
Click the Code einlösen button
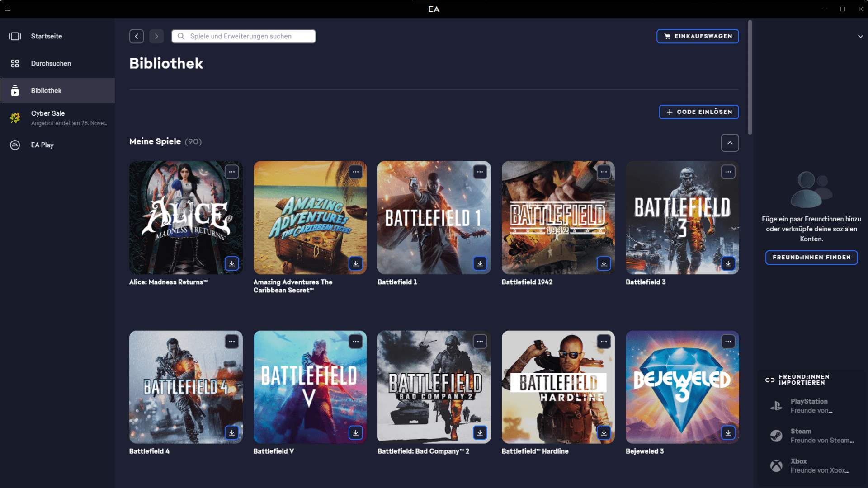click(698, 112)
